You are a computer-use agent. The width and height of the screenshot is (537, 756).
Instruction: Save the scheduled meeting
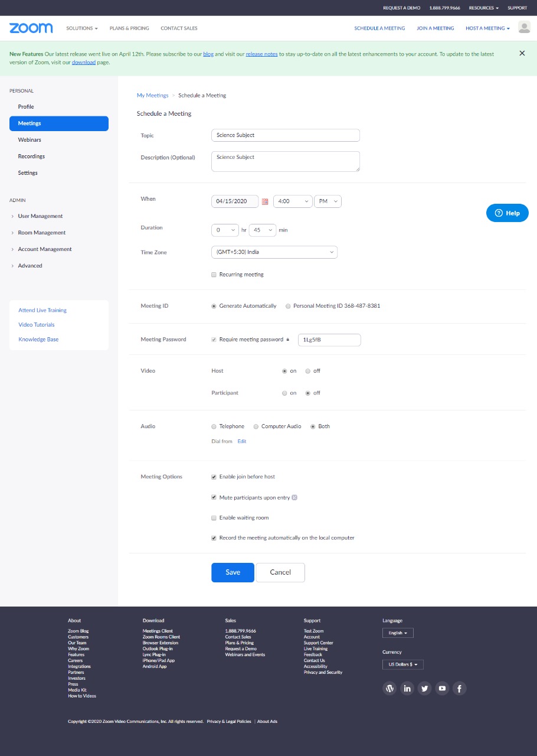pos(233,572)
